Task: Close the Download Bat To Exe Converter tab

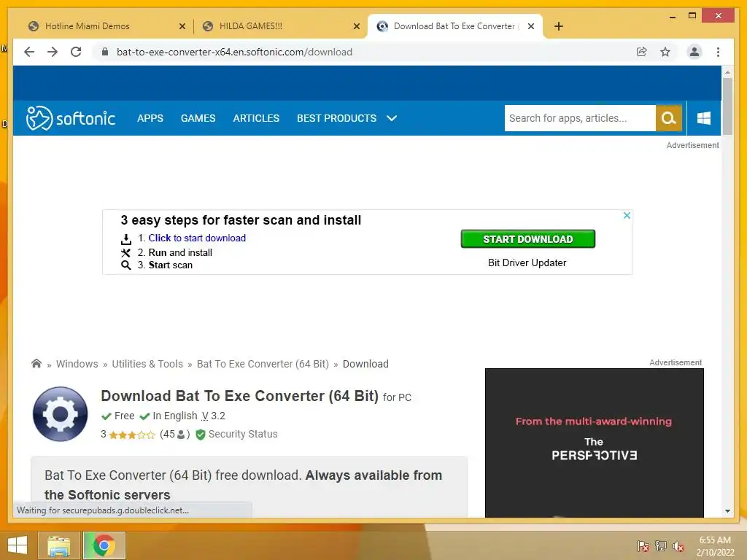Action: 531,26
